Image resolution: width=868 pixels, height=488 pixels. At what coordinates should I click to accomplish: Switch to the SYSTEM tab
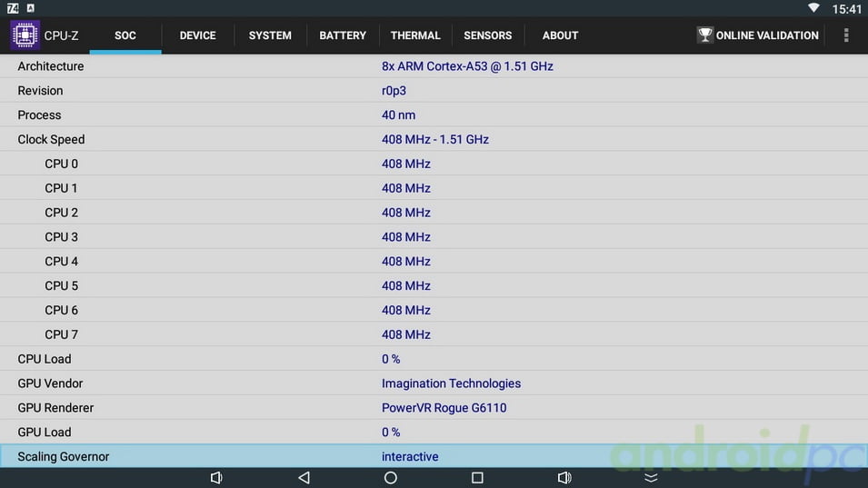click(x=270, y=35)
